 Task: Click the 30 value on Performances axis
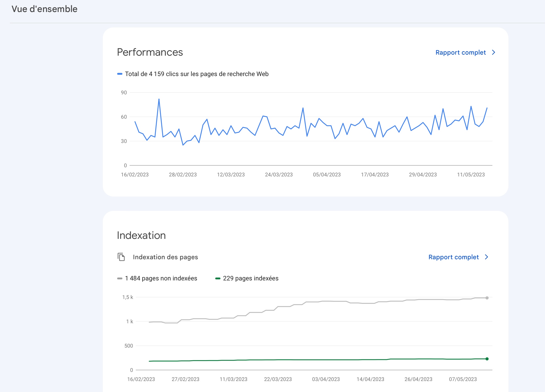coord(124,141)
